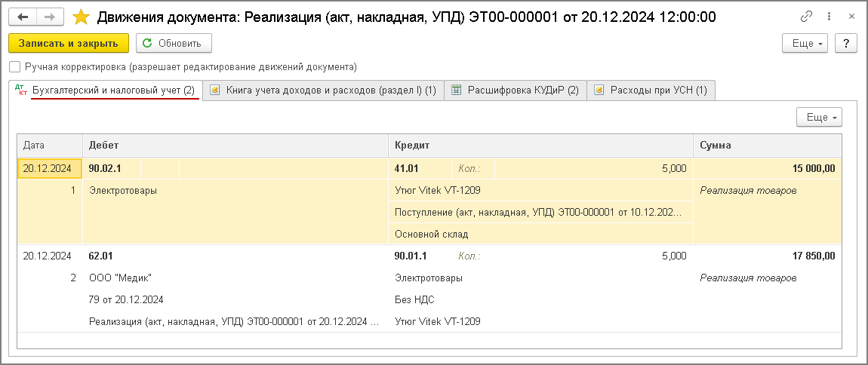Add document to favorites via star icon

[80, 17]
